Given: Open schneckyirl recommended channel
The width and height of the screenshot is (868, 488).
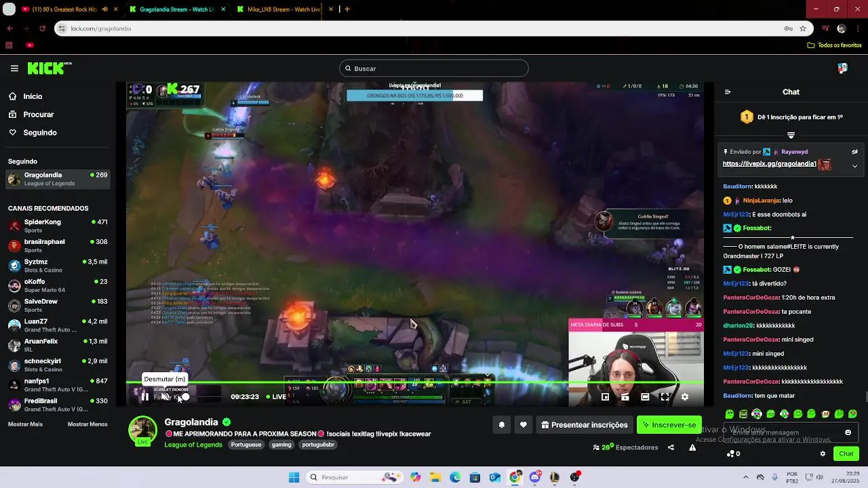Looking at the screenshot, I should (58, 365).
